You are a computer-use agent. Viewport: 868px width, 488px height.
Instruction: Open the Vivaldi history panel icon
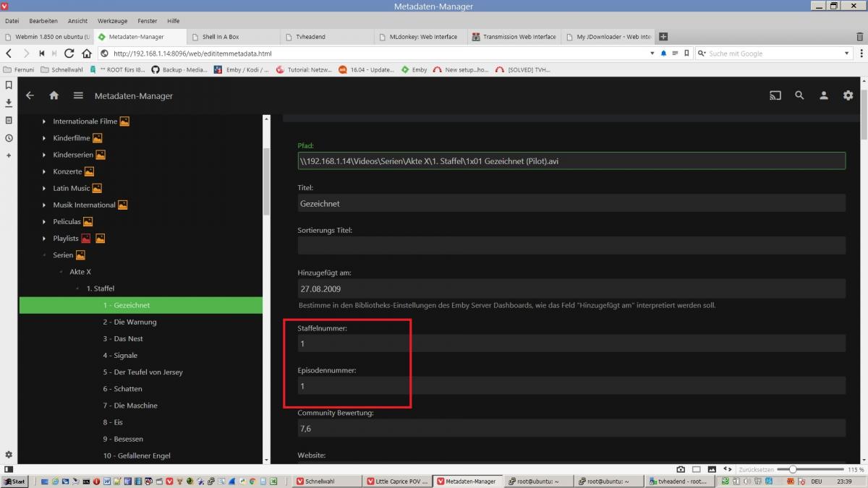(9, 138)
